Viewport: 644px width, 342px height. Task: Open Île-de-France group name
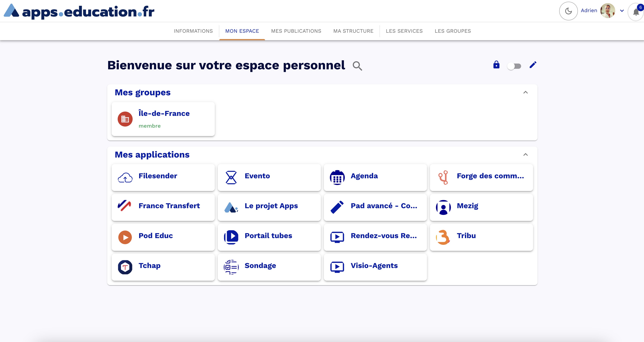pyautogui.click(x=164, y=113)
